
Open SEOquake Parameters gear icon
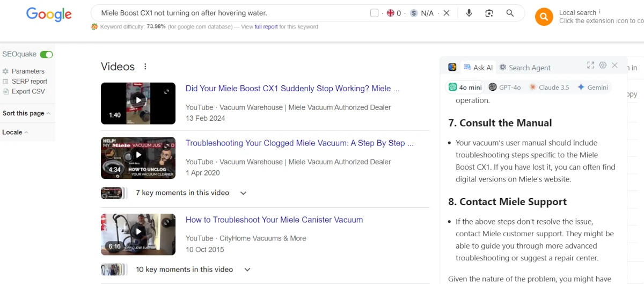[6, 71]
